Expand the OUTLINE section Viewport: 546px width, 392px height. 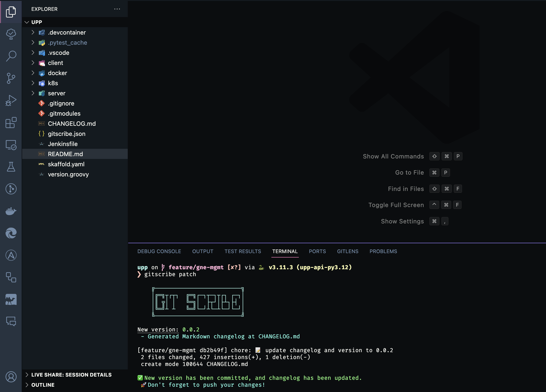point(43,385)
